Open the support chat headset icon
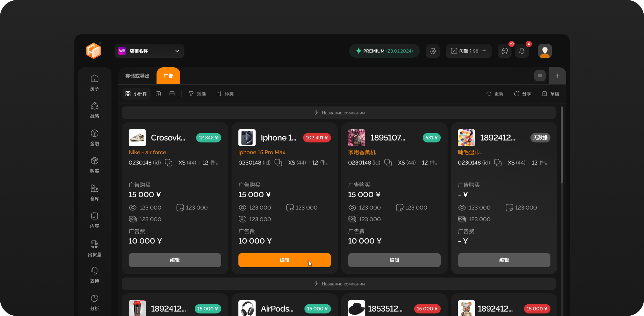644x316 pixels. point(504,51)
